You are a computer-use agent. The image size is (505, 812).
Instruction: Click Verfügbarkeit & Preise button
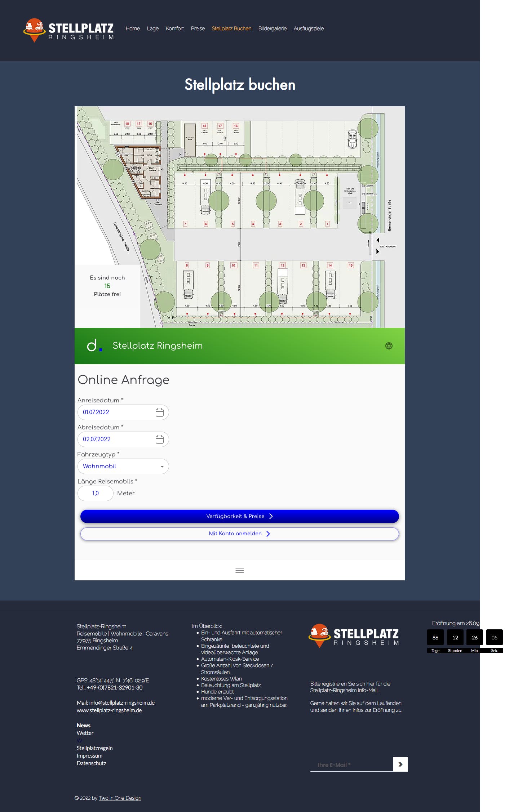[240, 516]
